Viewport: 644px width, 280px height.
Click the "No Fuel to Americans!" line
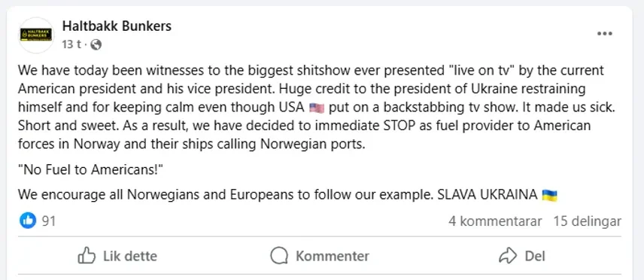pos(91,169)
